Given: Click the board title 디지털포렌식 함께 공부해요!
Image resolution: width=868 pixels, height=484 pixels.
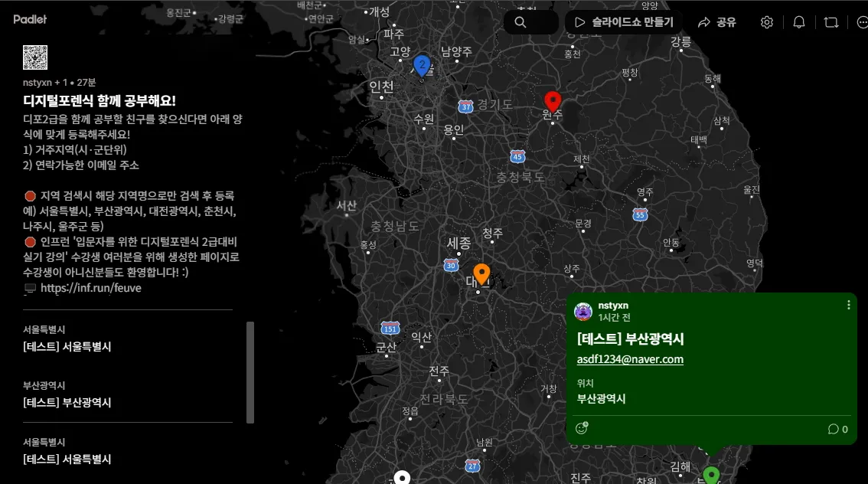Looking at the screenshot, I should 100,101.
